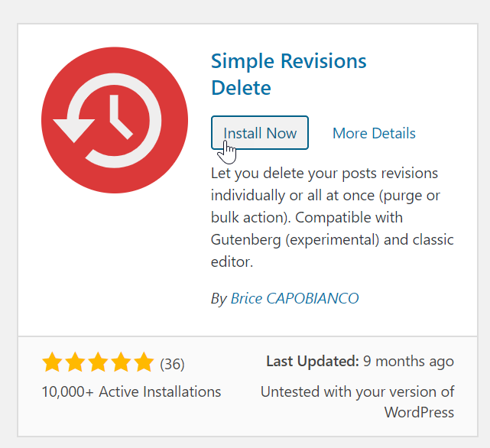Open the More Details link

tap(374, 133)
